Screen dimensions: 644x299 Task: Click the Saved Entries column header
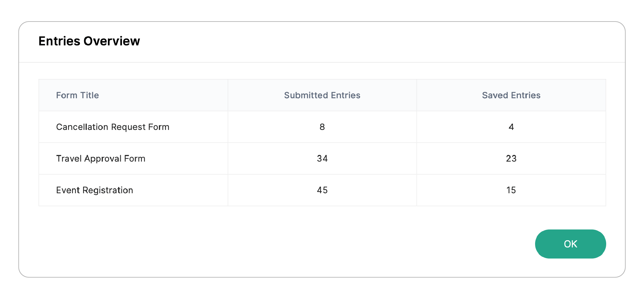pyautogui.click(x=511, y=95)
